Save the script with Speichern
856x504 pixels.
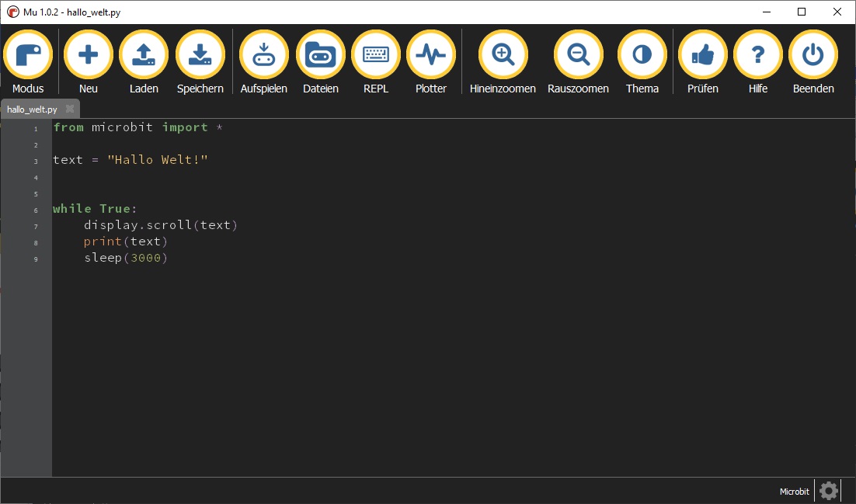coord(200,62)
